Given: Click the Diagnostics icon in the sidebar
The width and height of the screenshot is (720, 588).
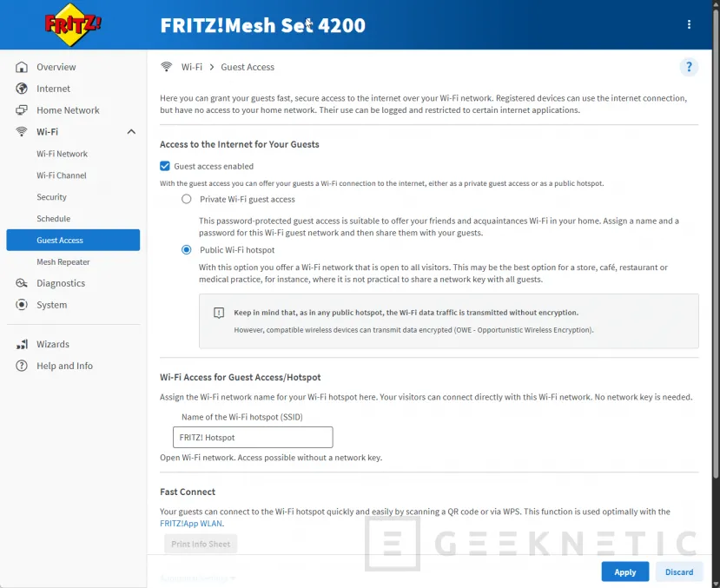Looking at the screenshot, I should click(x=21, y=283).
